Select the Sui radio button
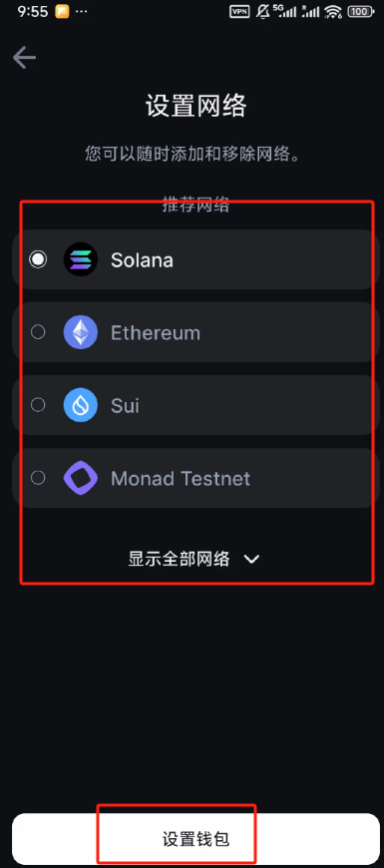This screenshot has width=384, height=868. coord(38,405)
